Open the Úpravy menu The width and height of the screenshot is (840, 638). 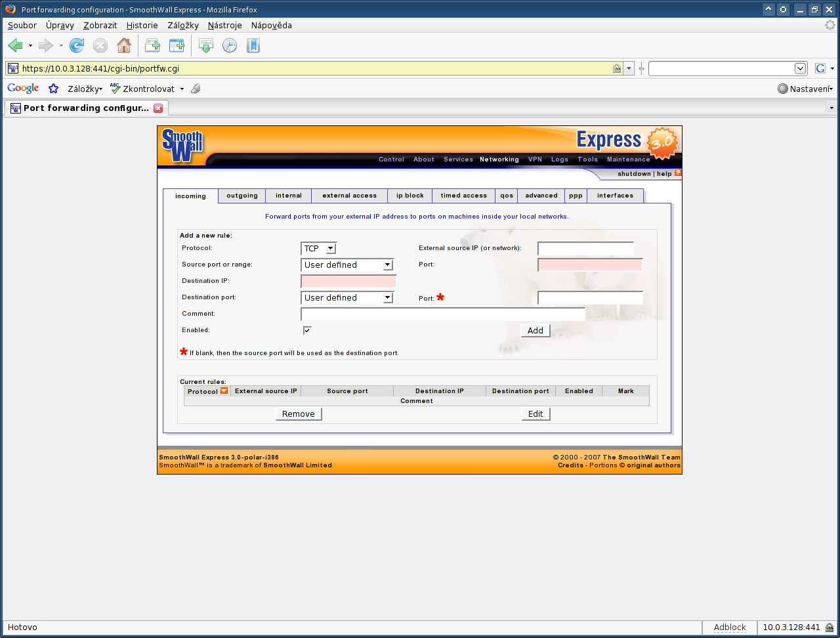point(60,25)
